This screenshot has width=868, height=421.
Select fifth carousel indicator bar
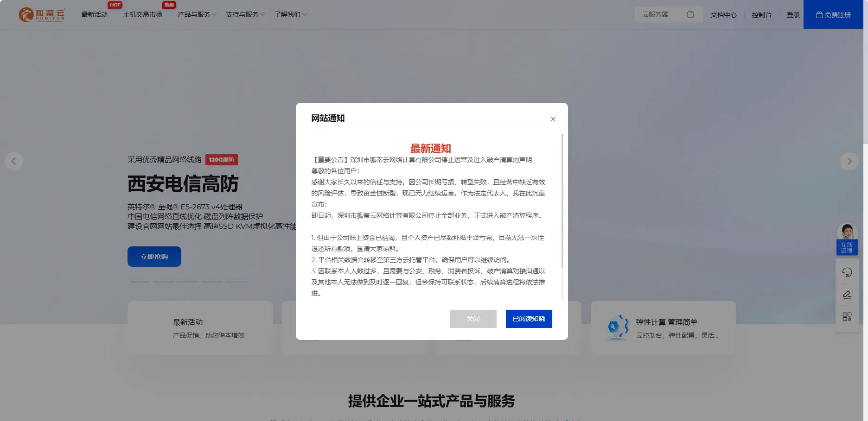(x=236, y=281)
